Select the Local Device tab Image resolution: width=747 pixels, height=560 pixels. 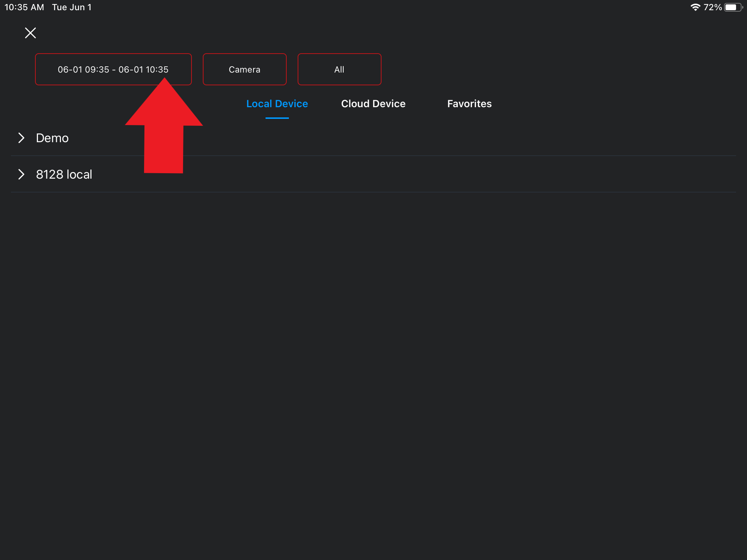click(x=277, y=104)
